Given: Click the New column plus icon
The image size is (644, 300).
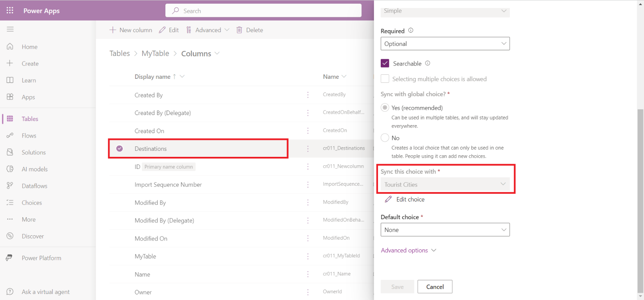Looking at the screenshot, I should point(113,30).
